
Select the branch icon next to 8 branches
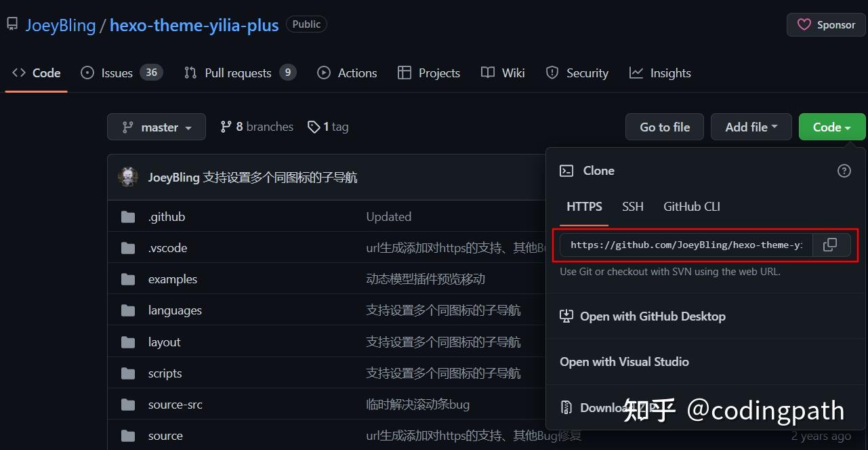226,126
